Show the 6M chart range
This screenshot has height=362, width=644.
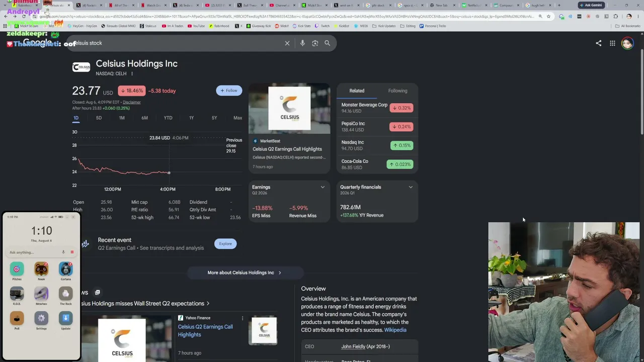click(x=144, y=118)
